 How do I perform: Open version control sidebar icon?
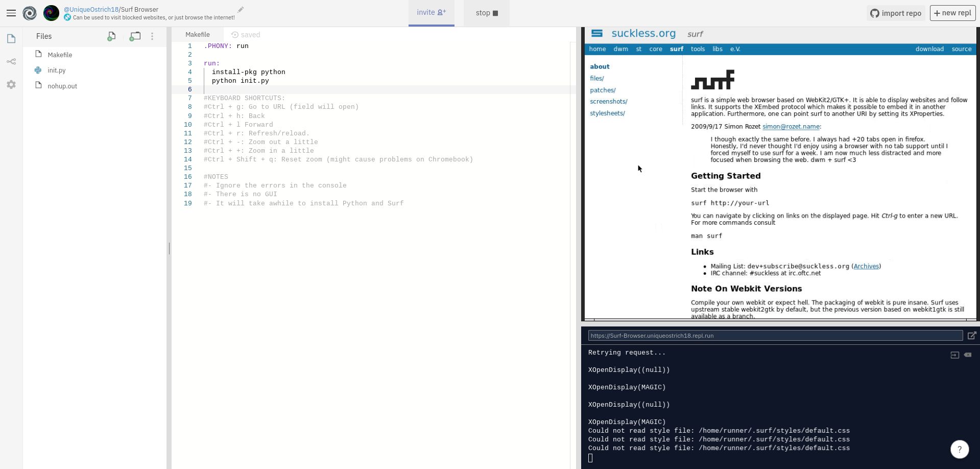click(11, 62)
